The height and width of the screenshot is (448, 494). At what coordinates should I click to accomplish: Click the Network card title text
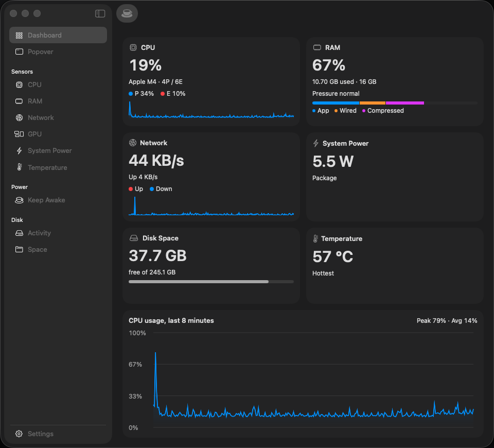pos(154,143)
